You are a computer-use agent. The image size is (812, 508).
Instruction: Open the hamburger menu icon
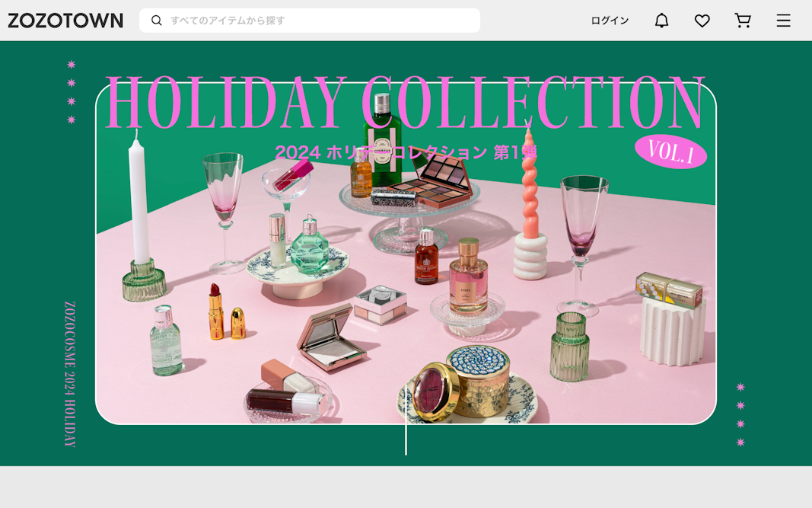click(783, 21)
